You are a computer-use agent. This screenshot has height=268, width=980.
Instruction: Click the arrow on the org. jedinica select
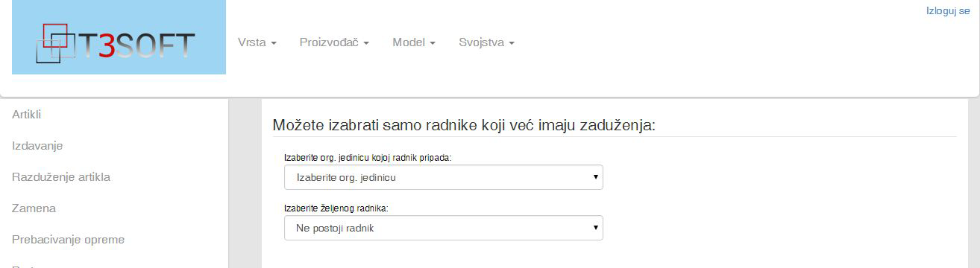pyautogui.click(x=595, y=177)
